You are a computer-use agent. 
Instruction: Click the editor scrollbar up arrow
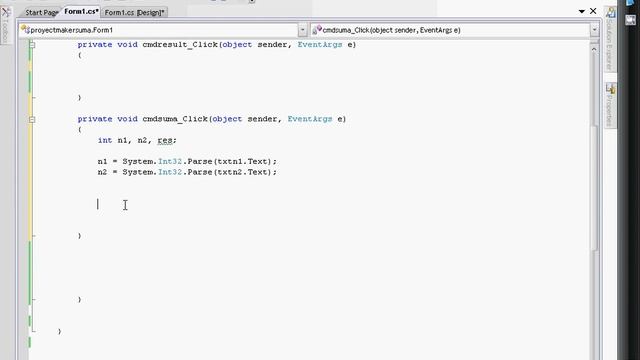pyautogui.click(x=594, y=49)
